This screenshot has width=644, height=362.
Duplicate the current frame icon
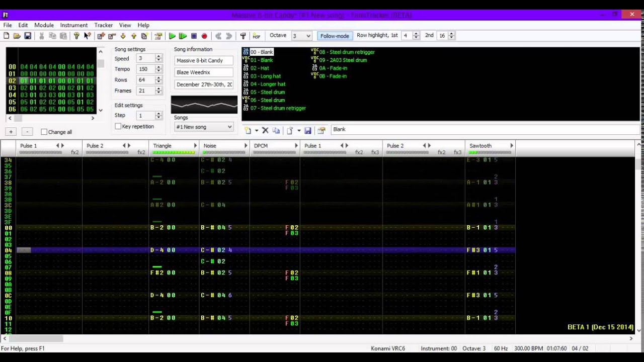(144, 36)
